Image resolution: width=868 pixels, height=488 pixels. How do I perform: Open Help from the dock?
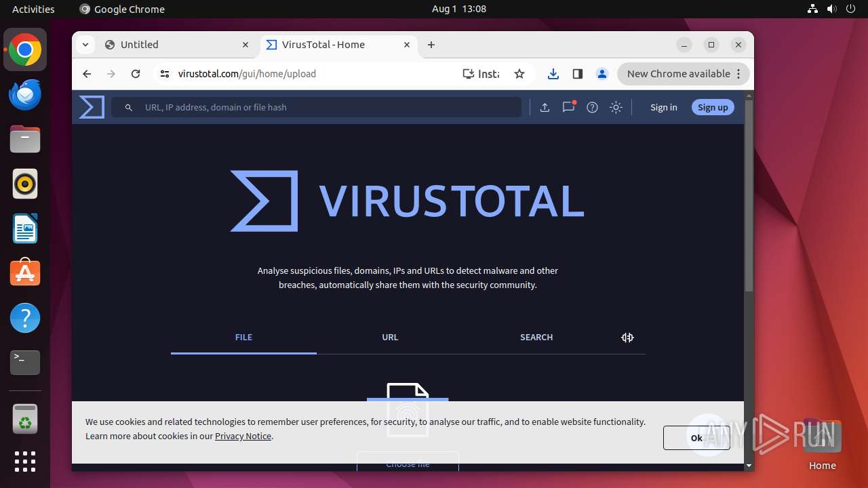pyautogui.click(x=25, y=318)
